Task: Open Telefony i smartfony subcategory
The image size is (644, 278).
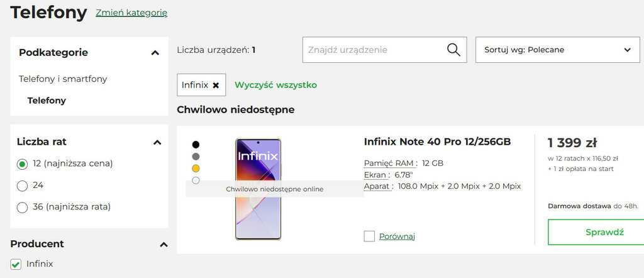Action: point(63,79)
